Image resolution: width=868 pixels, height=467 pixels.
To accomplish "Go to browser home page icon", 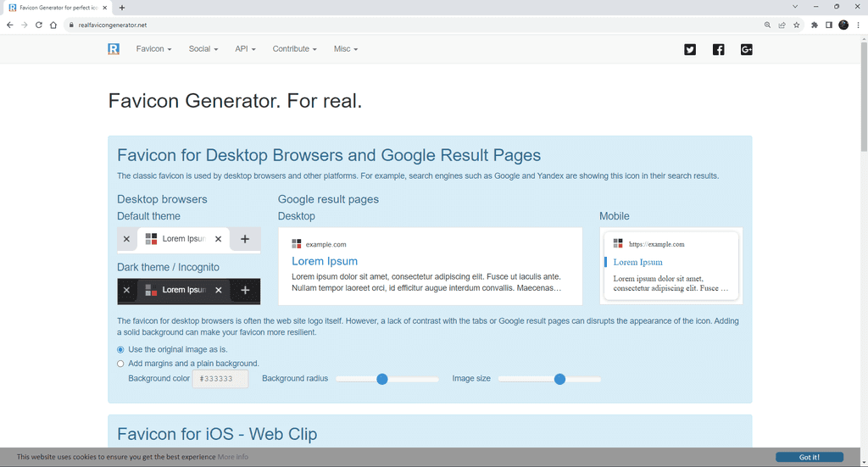I will coord(53,25).
